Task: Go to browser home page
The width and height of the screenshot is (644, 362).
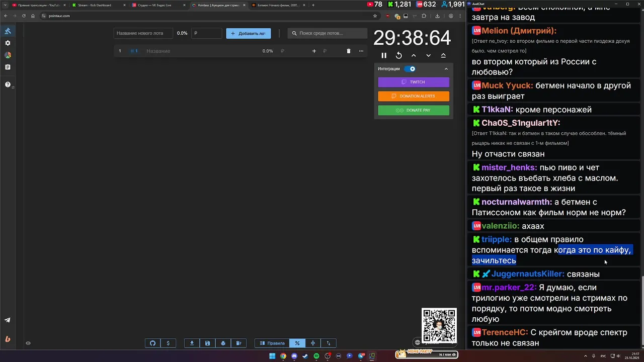Action: coord(33,16)
